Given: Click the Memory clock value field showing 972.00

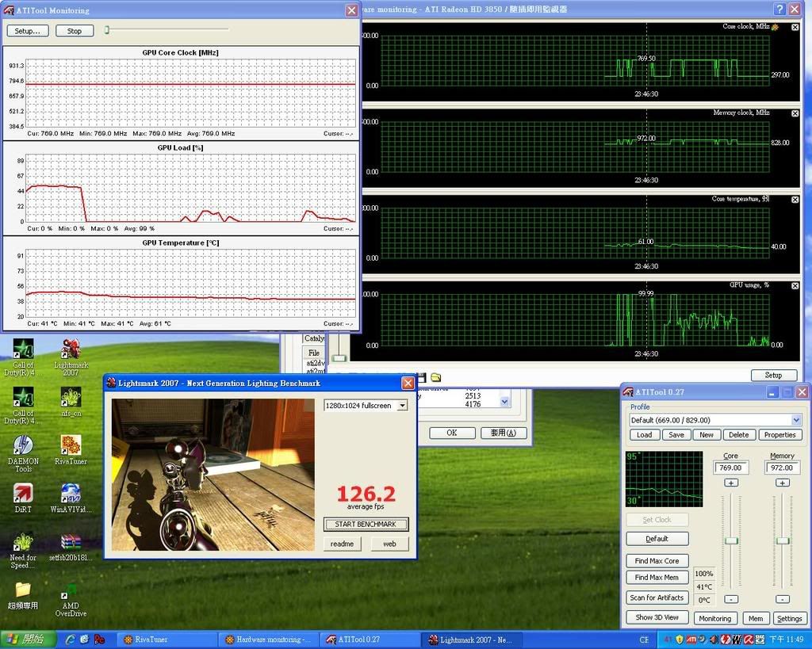Looking at the screenshot, I should pyautogui.click(x=782, y=468).
